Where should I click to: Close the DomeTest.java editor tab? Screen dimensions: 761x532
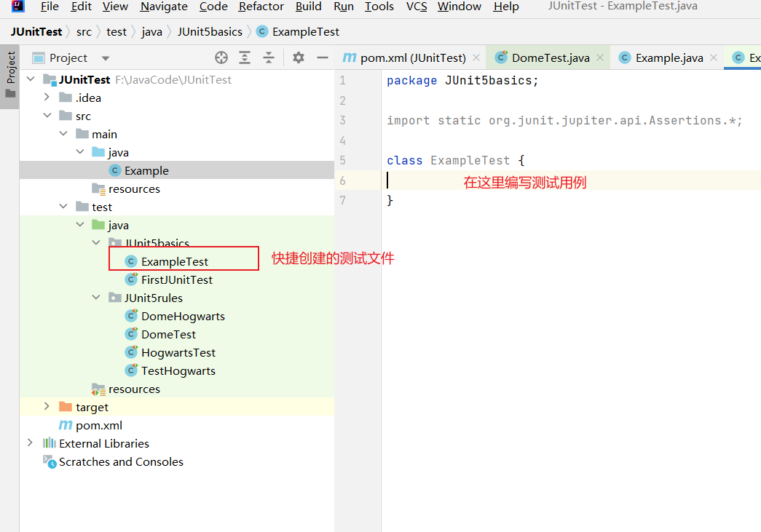pos(600,58)
